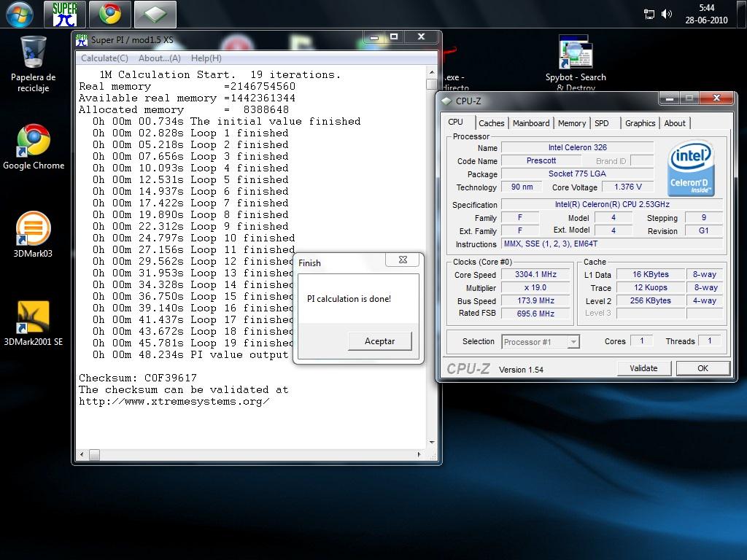Maximize the Super PI window

click(394, 37)
